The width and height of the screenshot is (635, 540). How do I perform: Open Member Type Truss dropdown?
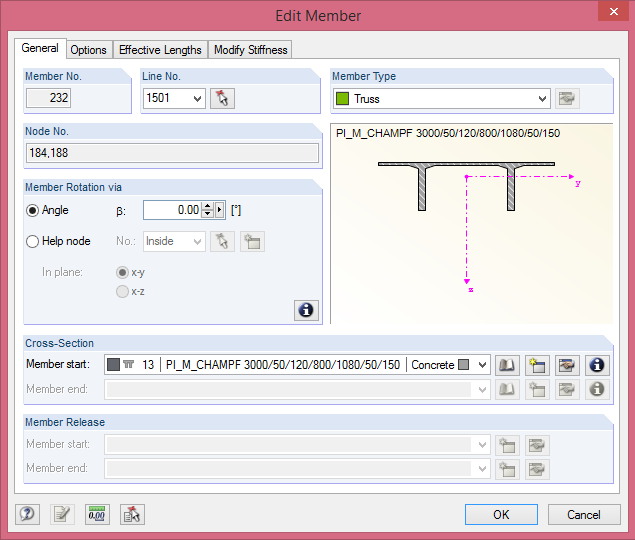click(542, 98)
